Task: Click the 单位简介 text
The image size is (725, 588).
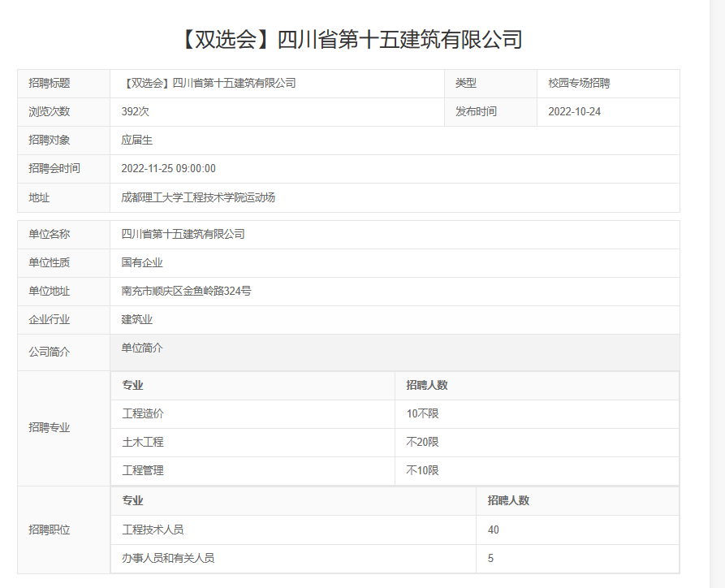Action: [142, 348]
